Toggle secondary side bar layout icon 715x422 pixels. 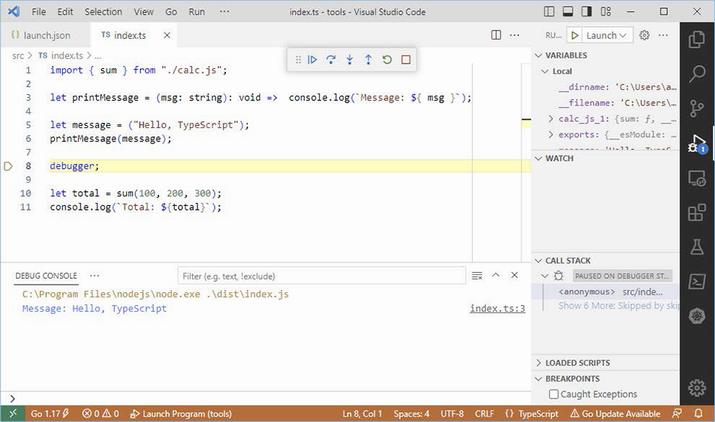point(586,11)
